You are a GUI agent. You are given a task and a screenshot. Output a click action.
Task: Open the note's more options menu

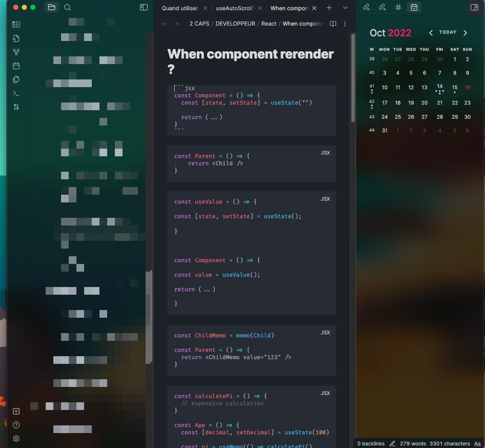pyautogui.click(x=345, y=24)
